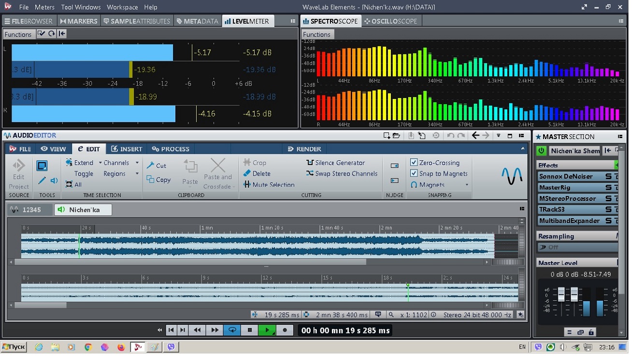Screen dimensions: 644x362
Task: Toggle the Zero-Crossing checkbox
Action: point(414,163)
